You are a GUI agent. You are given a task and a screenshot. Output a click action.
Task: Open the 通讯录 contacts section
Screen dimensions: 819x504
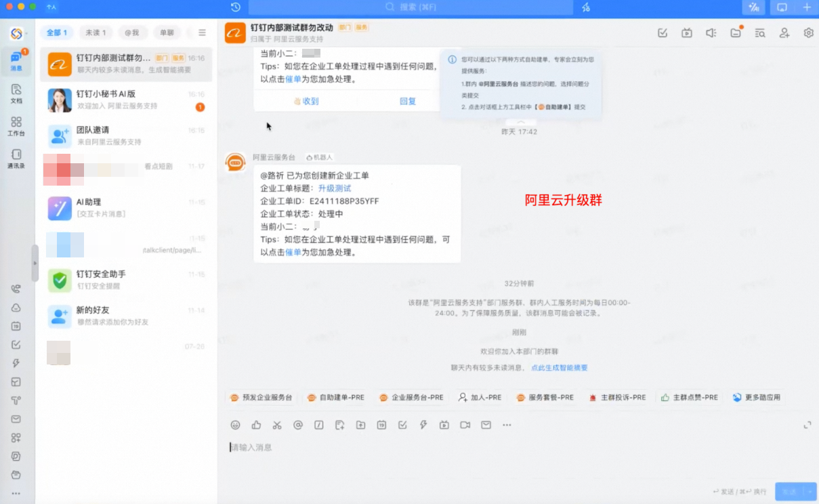(x=16, y=158)
